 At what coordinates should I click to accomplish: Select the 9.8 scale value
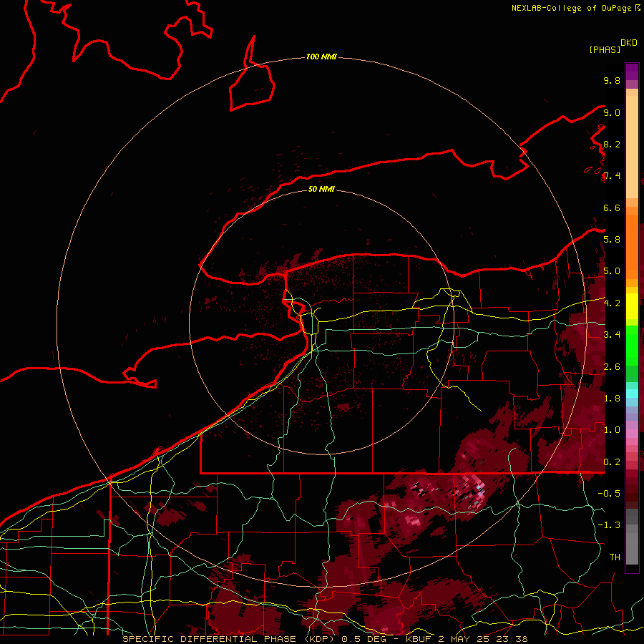click(x=612, y=80)
